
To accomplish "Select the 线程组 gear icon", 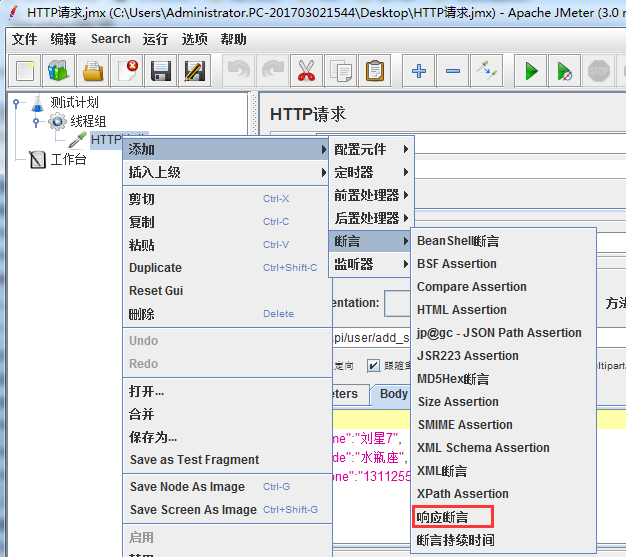I will [x=57, y=121].
